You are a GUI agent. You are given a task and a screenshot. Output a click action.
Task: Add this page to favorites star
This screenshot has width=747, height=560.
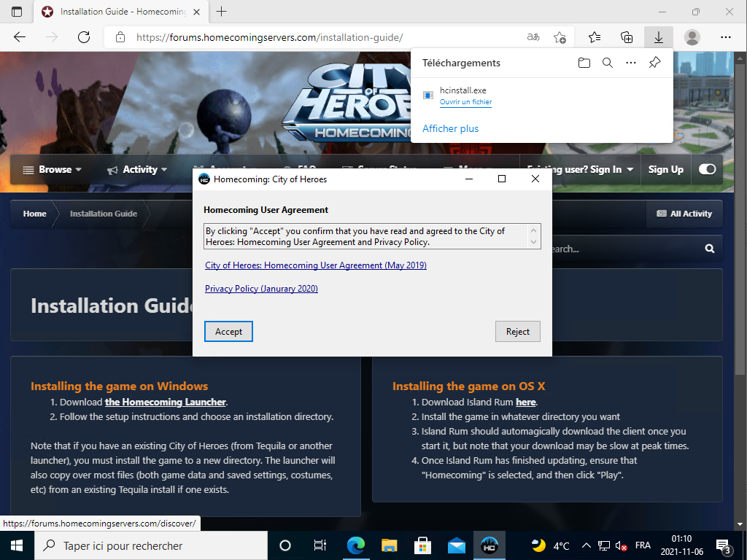[560, 37]
